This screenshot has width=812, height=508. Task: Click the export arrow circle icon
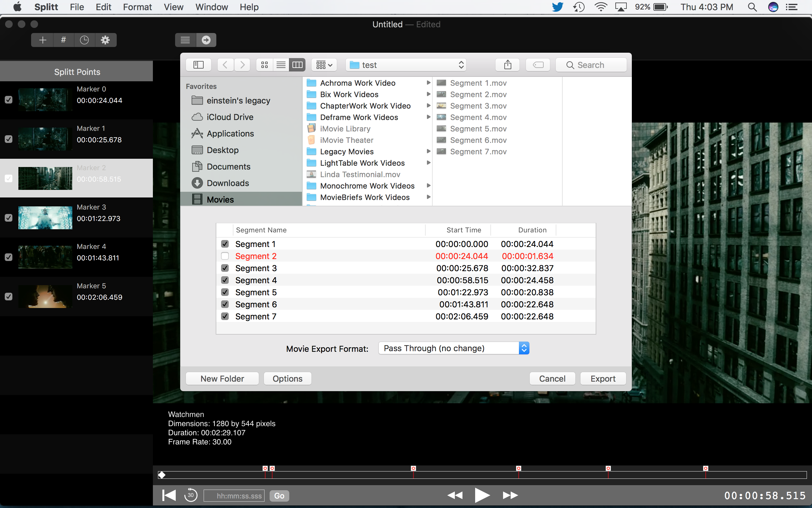click(206, 40)
